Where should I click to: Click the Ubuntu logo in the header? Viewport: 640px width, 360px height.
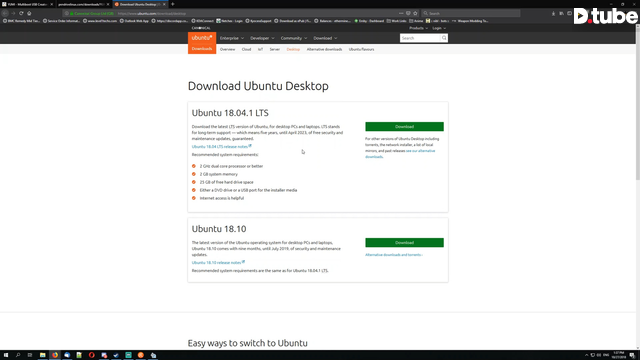202,38
